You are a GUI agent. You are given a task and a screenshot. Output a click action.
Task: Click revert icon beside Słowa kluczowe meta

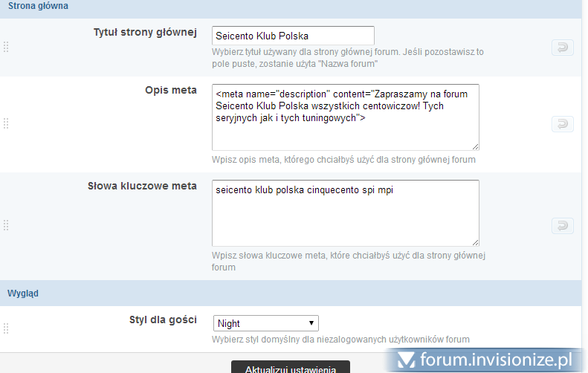pyautogui.click(x=562, y=226)
